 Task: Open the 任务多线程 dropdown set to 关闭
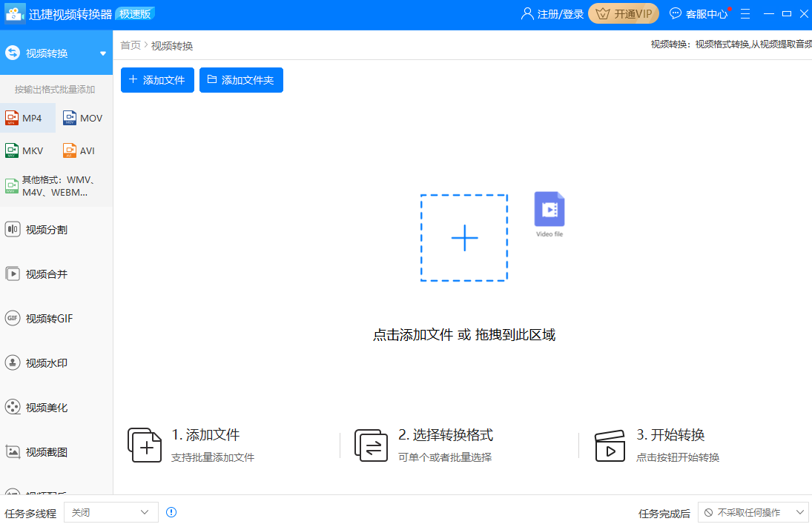pos(111,512)
